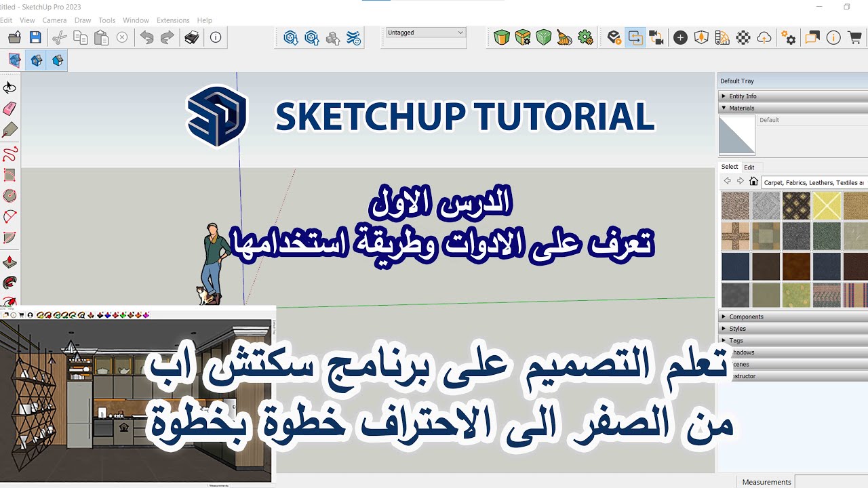Select the Push/Pull tool
868x488 pixels.
(9, 262)
